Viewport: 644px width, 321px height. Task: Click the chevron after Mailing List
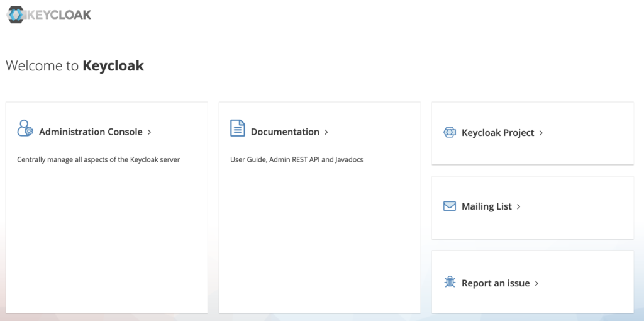(518, 206)
